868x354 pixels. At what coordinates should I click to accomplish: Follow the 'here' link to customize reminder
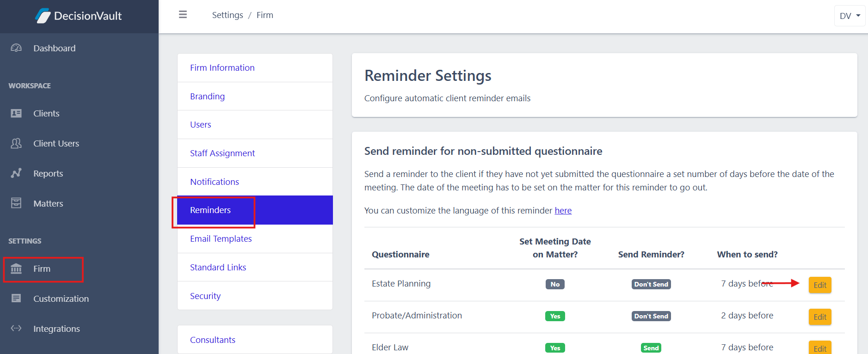tap(563, 211)
